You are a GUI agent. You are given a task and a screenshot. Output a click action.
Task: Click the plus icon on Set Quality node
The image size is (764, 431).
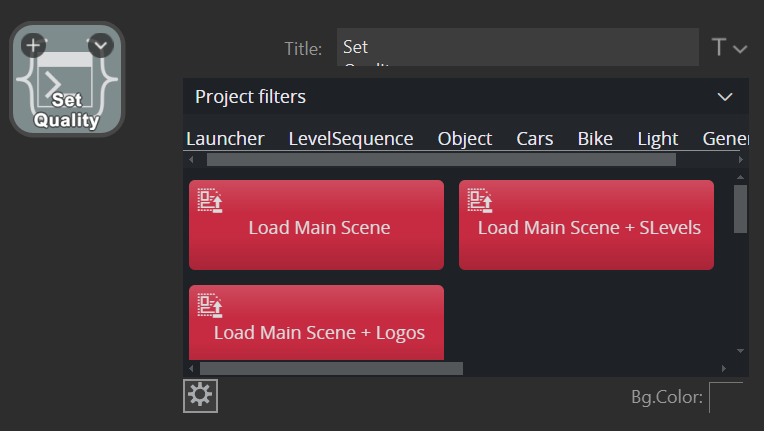tap(33, 45)
